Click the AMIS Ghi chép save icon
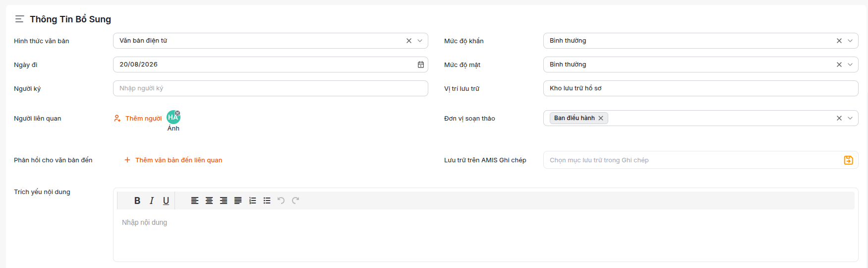 click(848, 160)
